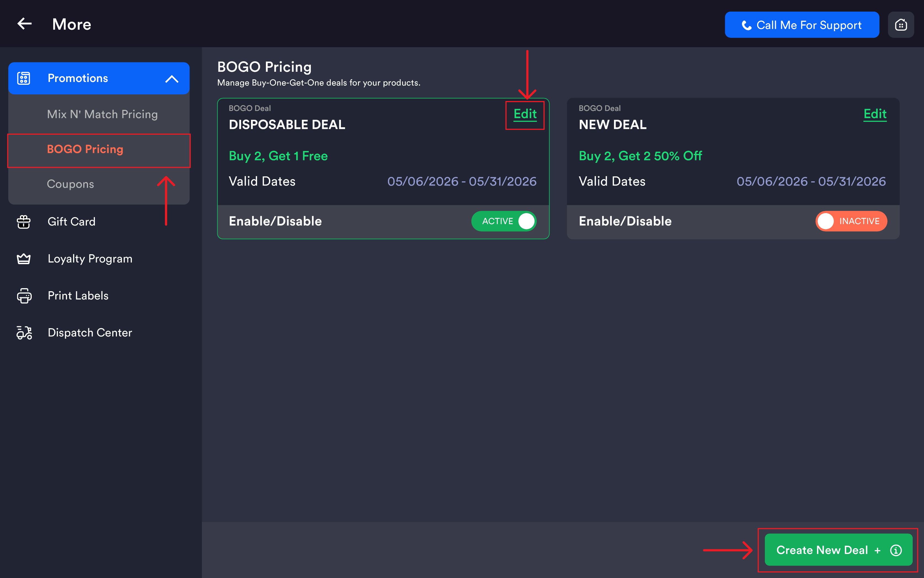Click the Gift Card icon
Viewport: 924px width, 578px height.
[24, 222]
